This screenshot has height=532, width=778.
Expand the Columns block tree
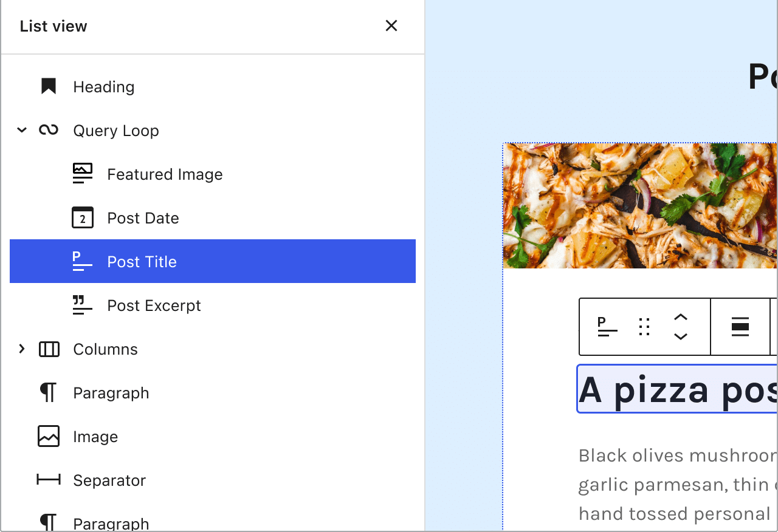[x=21, y=349]
